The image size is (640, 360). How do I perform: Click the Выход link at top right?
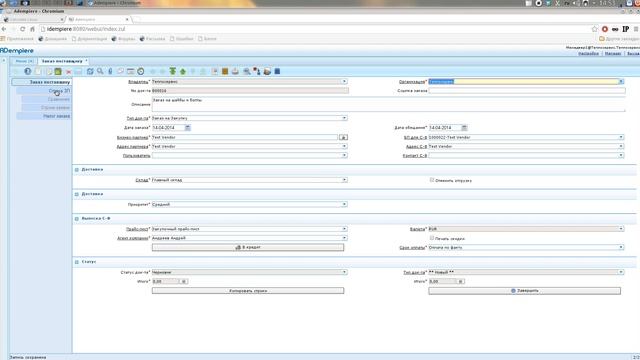(x=633, y=53)
